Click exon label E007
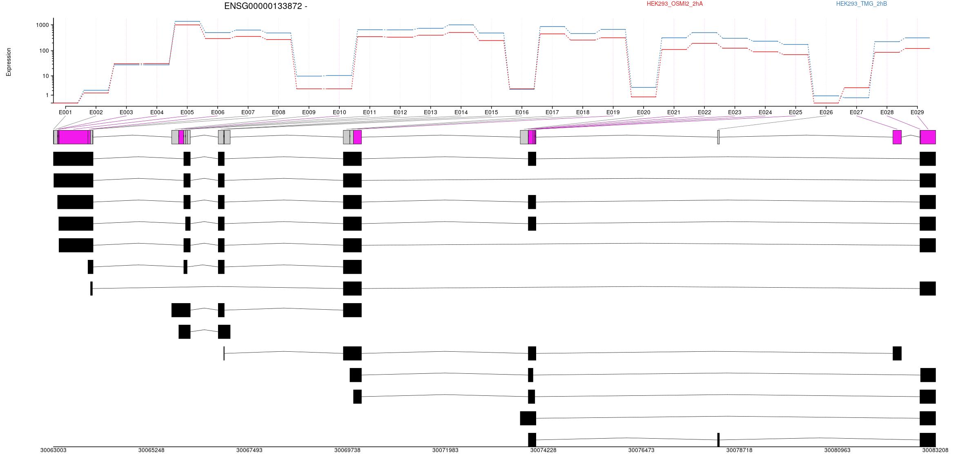980x457 pixels. tap(248, 112)
